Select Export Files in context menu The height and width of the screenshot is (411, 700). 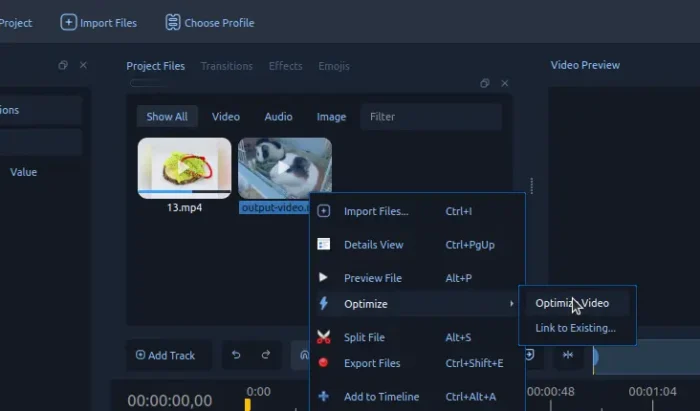(372, 363)
